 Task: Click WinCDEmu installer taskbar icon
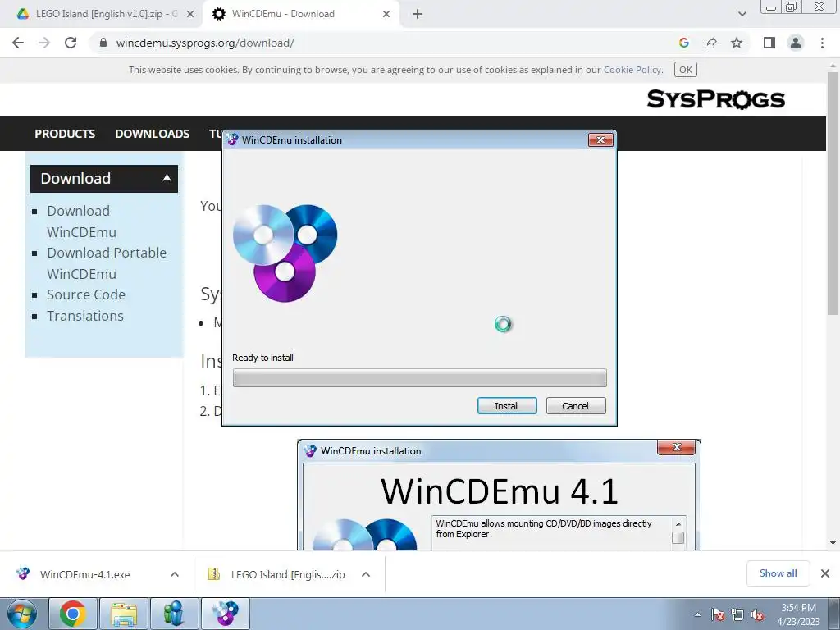tap(225, 614)
